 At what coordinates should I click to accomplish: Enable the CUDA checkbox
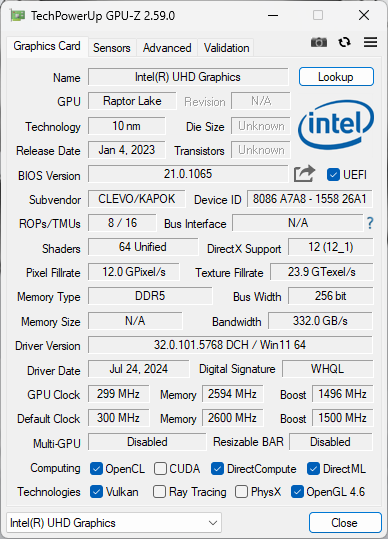click(x=160, y=469)
